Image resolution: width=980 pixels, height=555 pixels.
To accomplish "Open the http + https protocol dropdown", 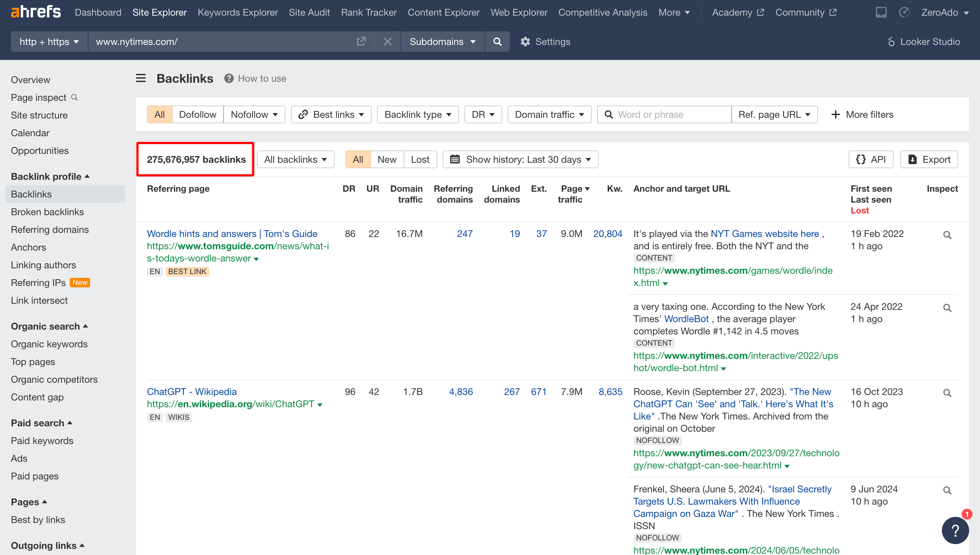I will (50, 42).
